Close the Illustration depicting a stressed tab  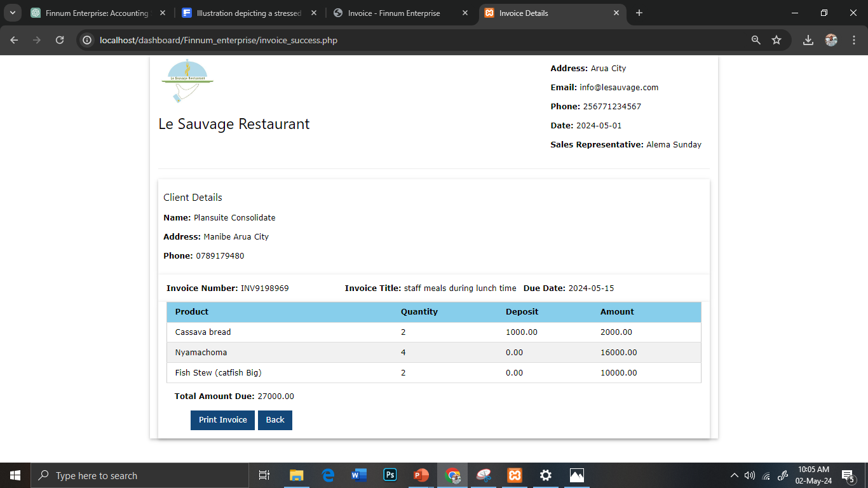point(314,13)
